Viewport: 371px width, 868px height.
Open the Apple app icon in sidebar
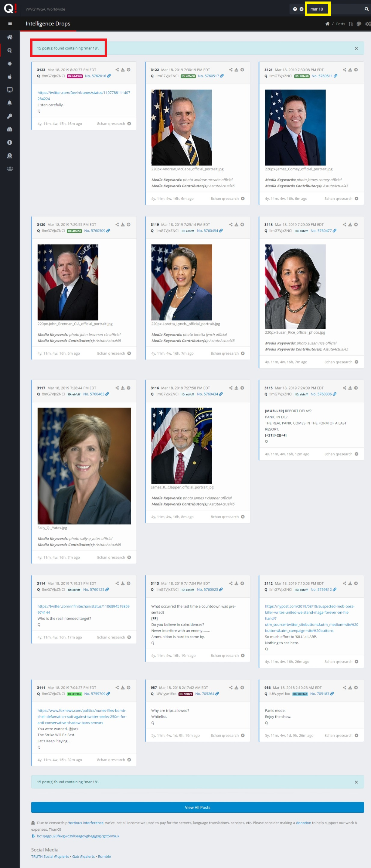pos(10,77)
